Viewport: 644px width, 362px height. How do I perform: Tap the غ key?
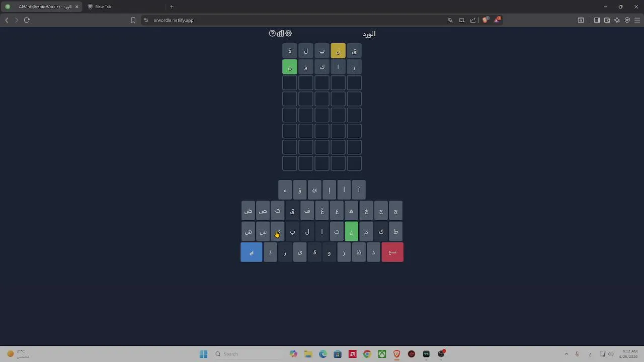[322, 211]
